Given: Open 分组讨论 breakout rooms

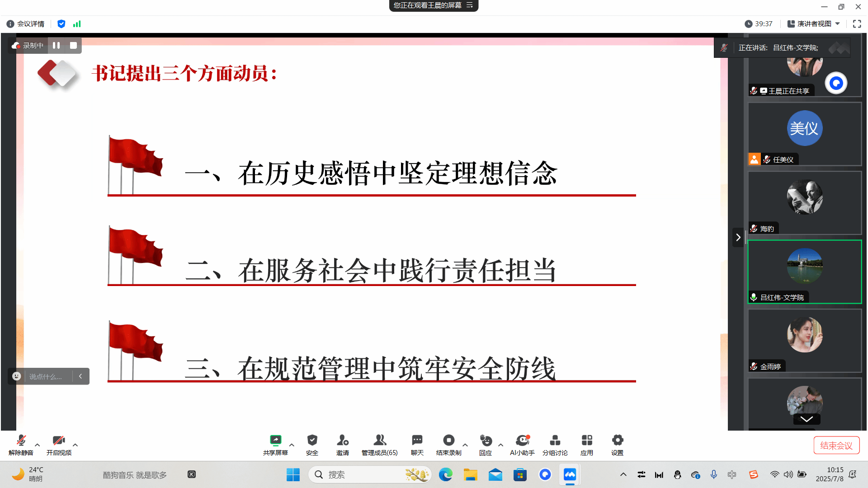Looking at the screenshot, I should [555, 441].
